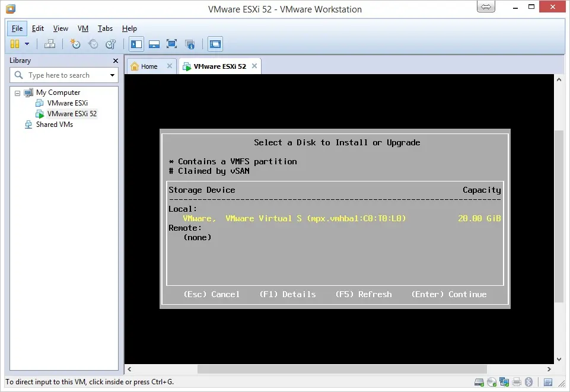
Task: Click the horizontal scrollbar left arrow
Action: pyautogui.click(x=129, y=369)
